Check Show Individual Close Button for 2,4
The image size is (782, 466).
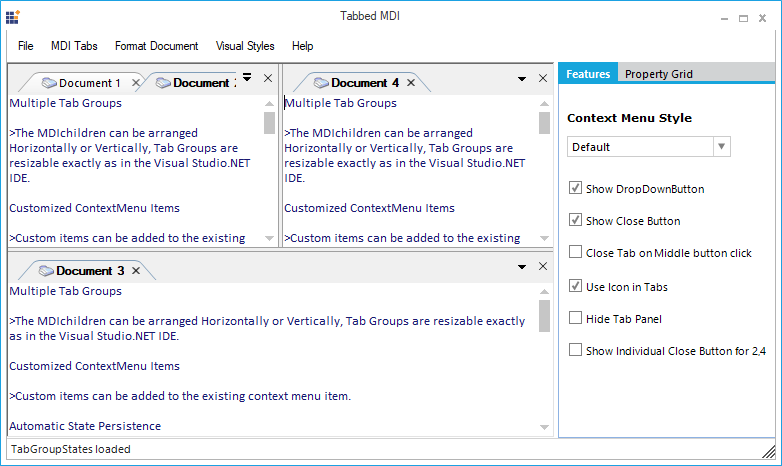576,350
